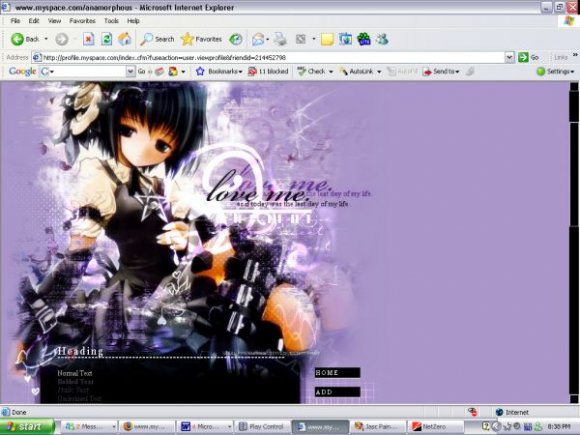Switch to the Microsoft Word taskbar group
The image size is (580, 435).
(x=205, y=426)
